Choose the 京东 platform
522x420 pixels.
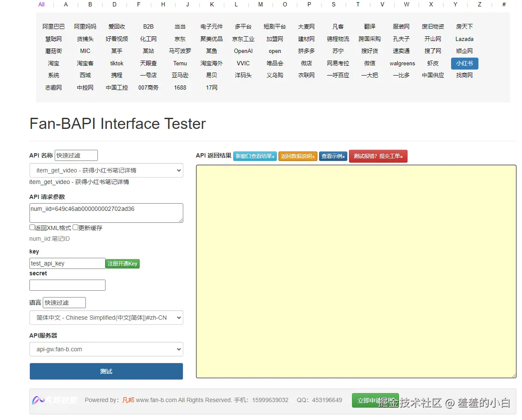click(x=180, y=39)
